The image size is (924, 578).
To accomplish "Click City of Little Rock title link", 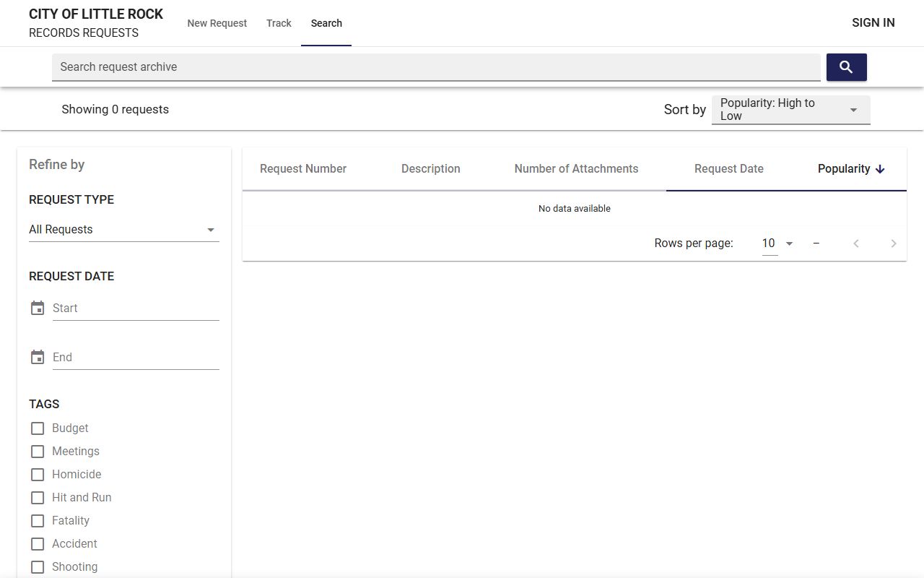I will click(x=96, y=14).
